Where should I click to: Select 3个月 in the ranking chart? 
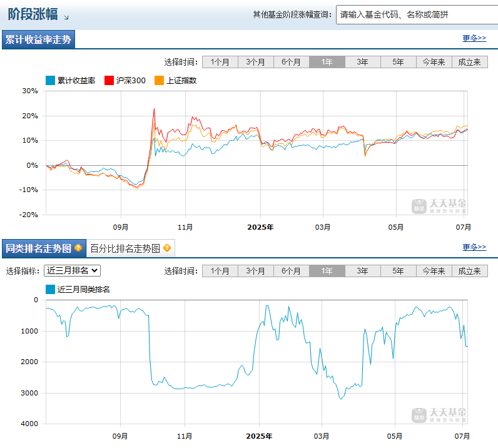click(x=256, y=271)
